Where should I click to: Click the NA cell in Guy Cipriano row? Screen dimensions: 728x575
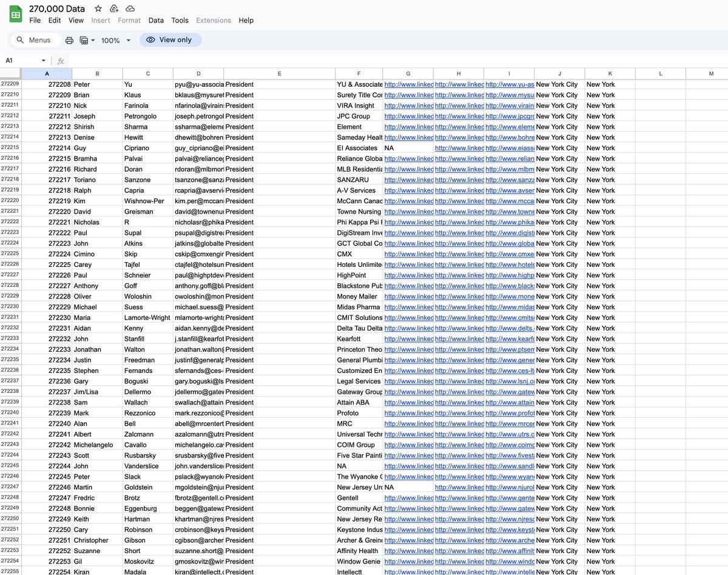408,148
